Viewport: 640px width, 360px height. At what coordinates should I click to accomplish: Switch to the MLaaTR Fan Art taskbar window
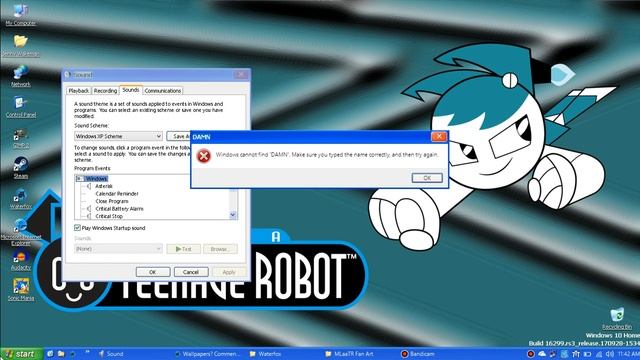(x=359, y=354)
